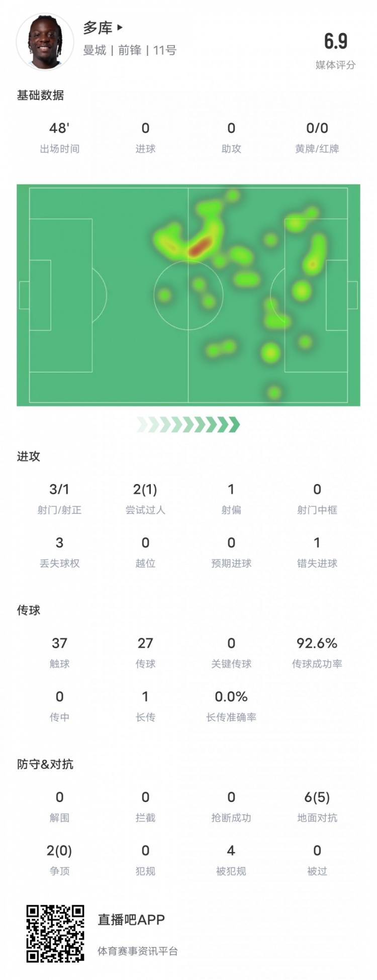Select the 基础数据 section header
377x980 pixels.
[x=40, y=95]
